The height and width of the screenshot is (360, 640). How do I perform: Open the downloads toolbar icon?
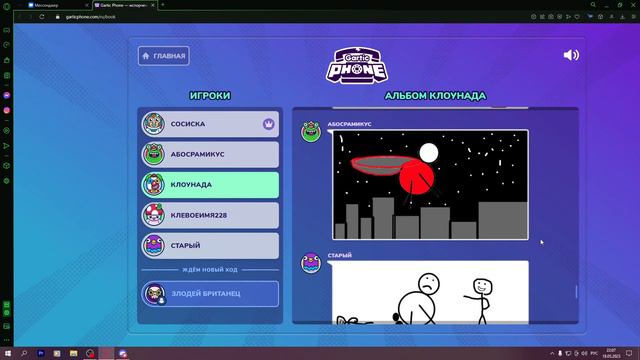[x=622, y=17]
